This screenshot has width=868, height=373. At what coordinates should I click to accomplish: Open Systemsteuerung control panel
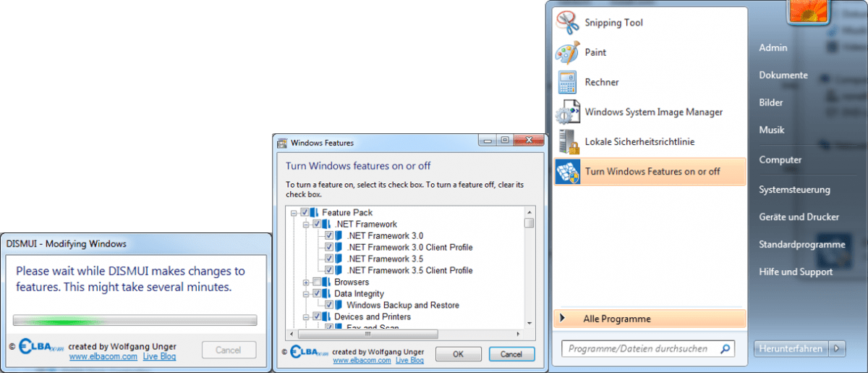click(x=794, y=190)
